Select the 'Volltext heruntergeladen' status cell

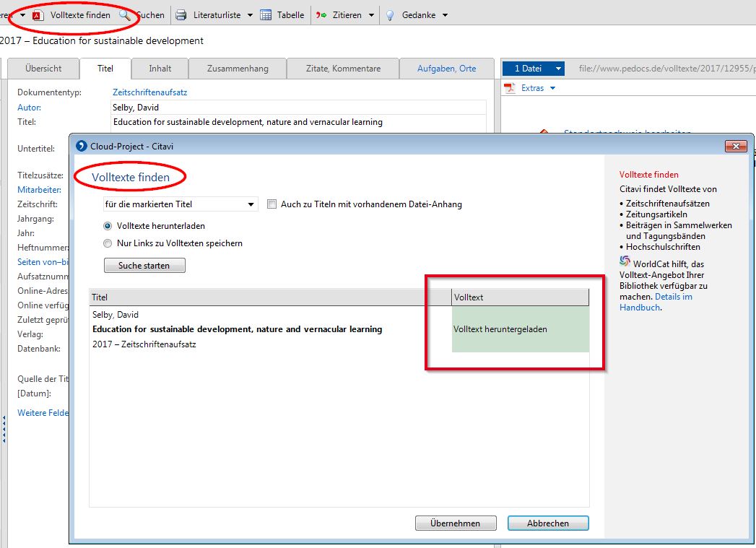pyautogui.click(x=520, y=329)
